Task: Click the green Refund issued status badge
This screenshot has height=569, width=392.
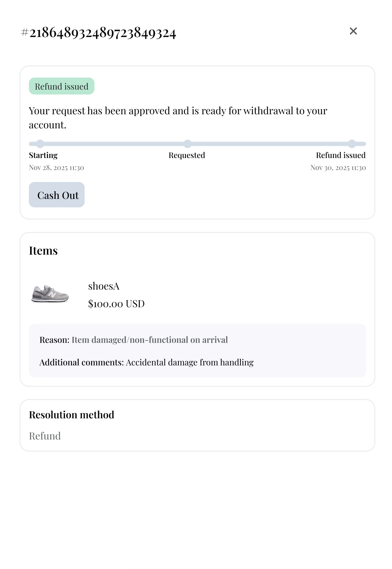Action: click(x=62, y=86)
